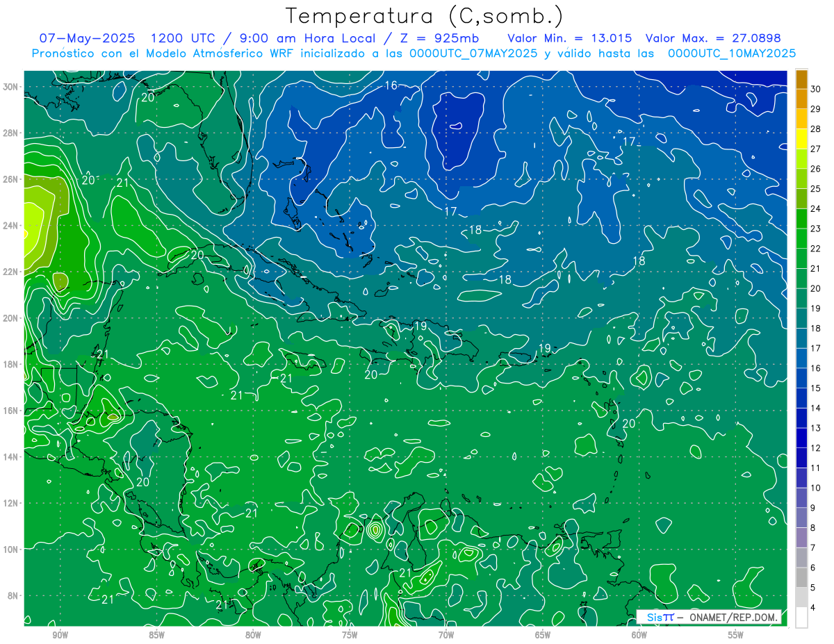Click the 55W longitude axis label
Image resolution: width=834 pixels, height=644 pixels.
736,635
